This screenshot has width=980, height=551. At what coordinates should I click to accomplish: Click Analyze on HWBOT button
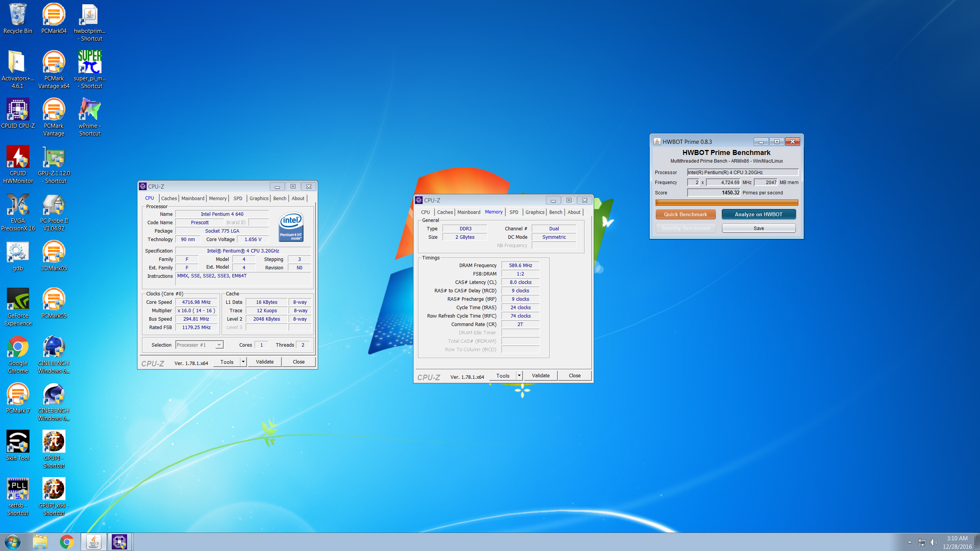pyautogui.click(x=758, y=214)
